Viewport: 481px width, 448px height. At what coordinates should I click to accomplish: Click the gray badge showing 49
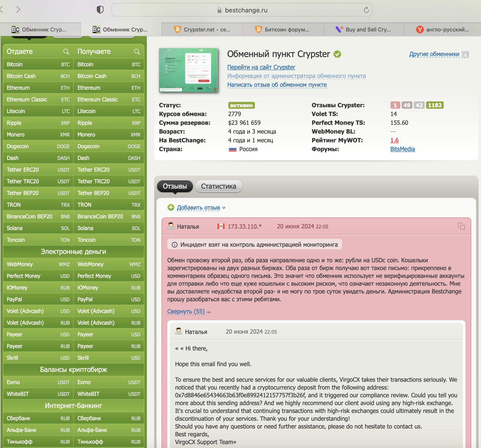[407, 105]
